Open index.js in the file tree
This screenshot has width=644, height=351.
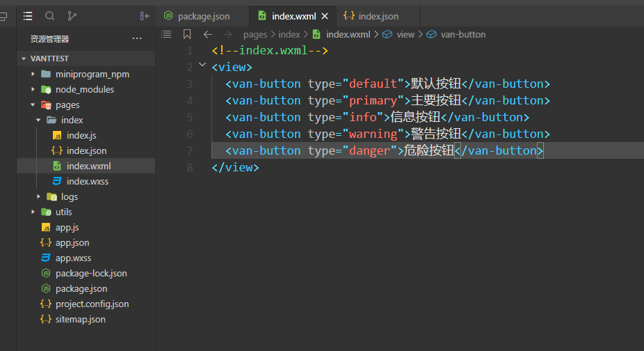tap(81, 135)
